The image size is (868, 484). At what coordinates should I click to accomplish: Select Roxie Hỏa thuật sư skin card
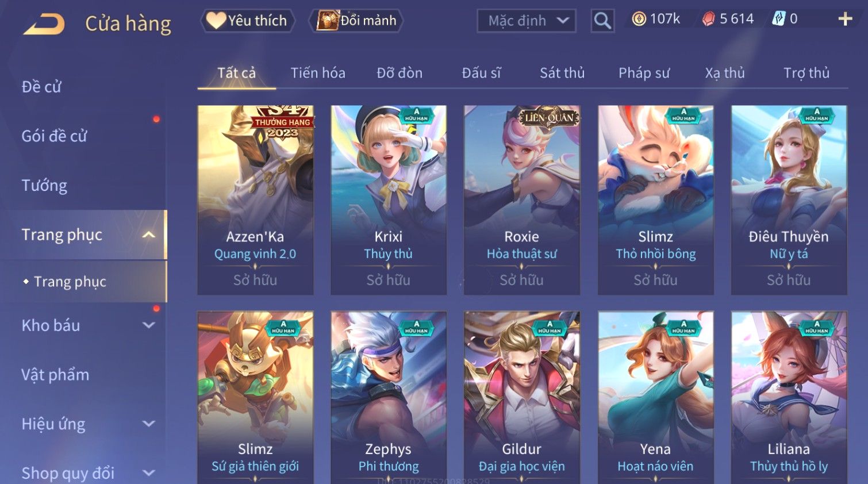pos(522,200)
